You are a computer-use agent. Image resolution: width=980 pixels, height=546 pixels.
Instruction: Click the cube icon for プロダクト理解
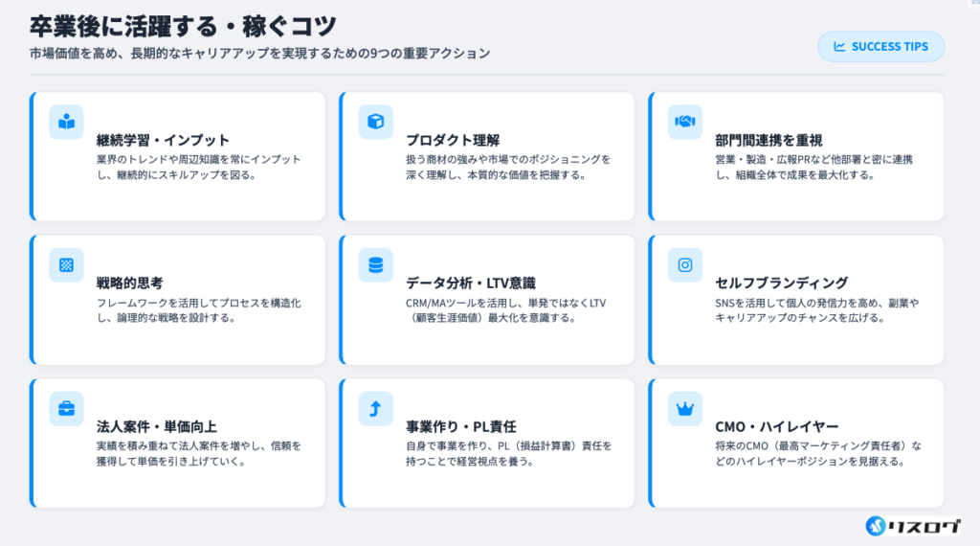coord(375,122)
